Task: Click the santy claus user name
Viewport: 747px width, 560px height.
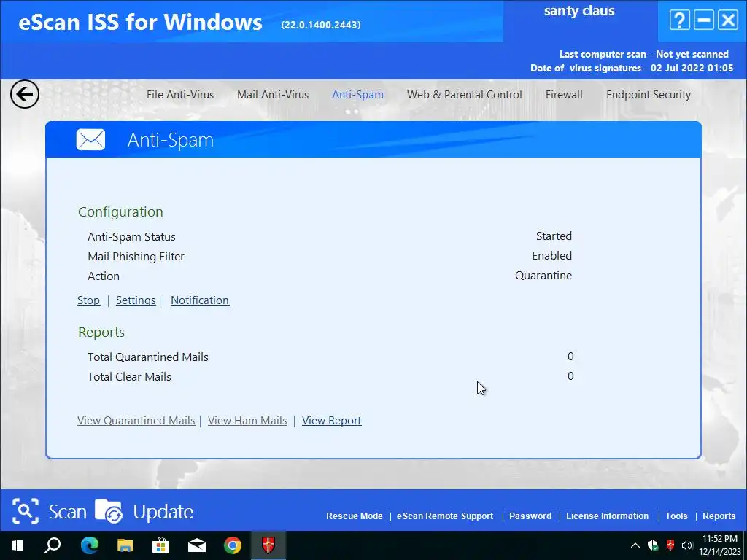Action: (579, 11)
